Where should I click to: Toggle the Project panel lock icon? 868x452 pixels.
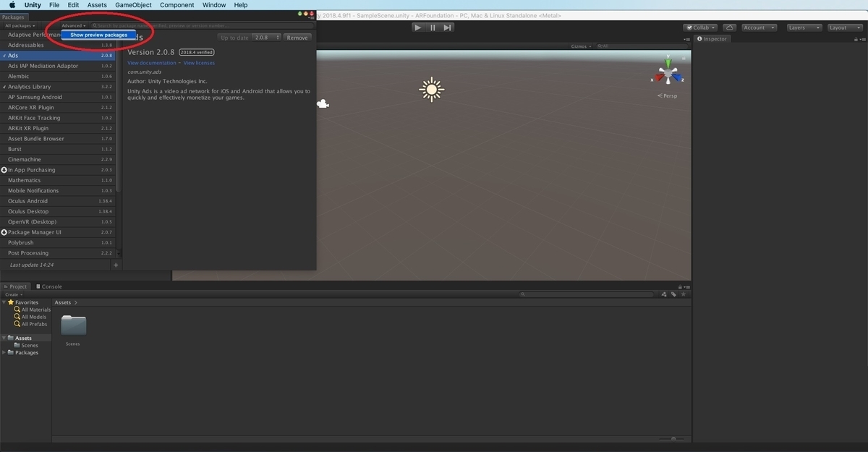coord(681,286)
